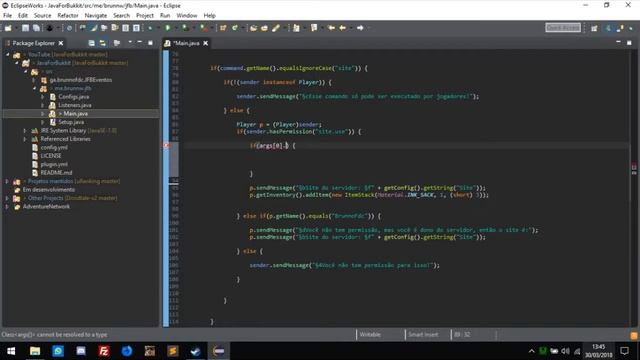Click the yellow Back navigation arrow
This screenshot has height=360, width=640.
pyautogui.click(x=342, y=28)
